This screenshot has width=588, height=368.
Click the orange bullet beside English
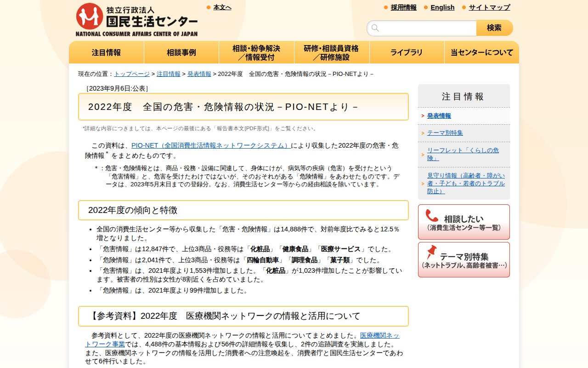[426, 7]
